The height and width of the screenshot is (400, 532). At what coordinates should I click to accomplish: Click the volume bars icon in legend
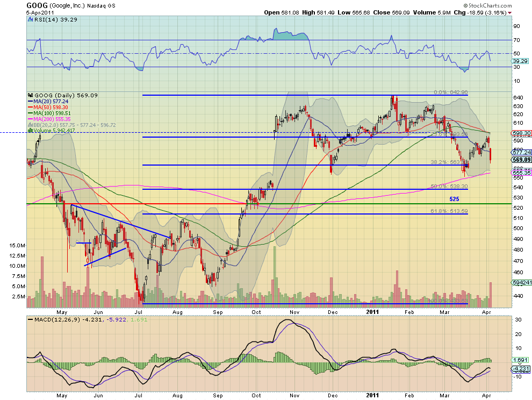click(x=31, y=131)
